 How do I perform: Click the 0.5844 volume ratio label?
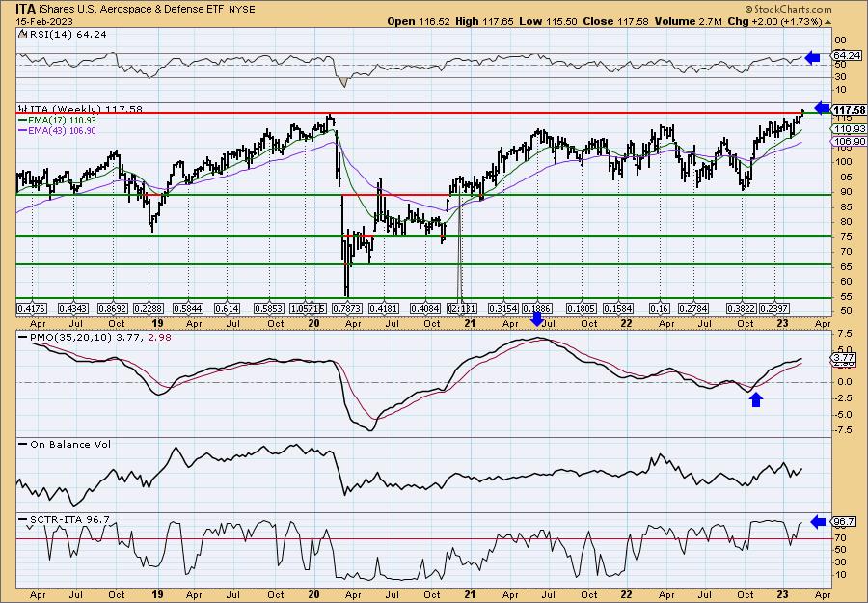click(189, 308)
